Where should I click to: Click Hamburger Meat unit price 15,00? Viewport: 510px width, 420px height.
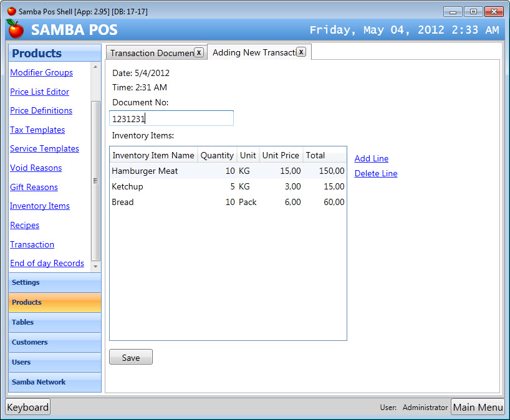[x=291, y=171]
